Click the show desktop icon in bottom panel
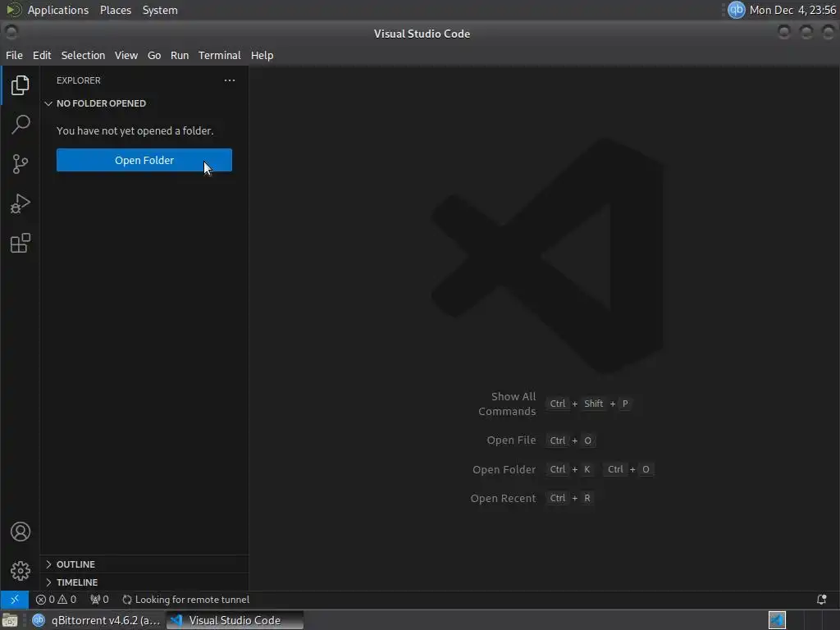This screenshot has height=630, width=840. pos(10,620)
